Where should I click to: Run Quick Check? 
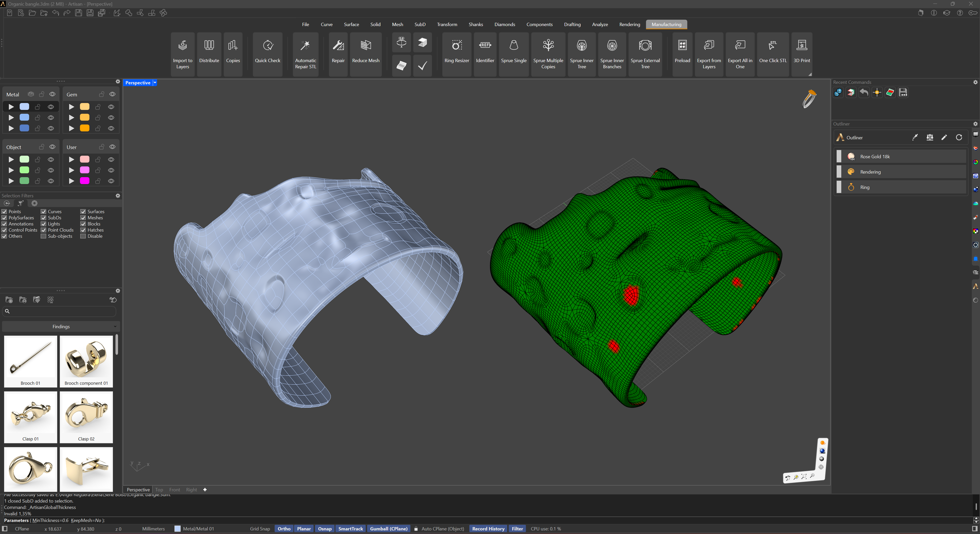click(x=267, y=54)
